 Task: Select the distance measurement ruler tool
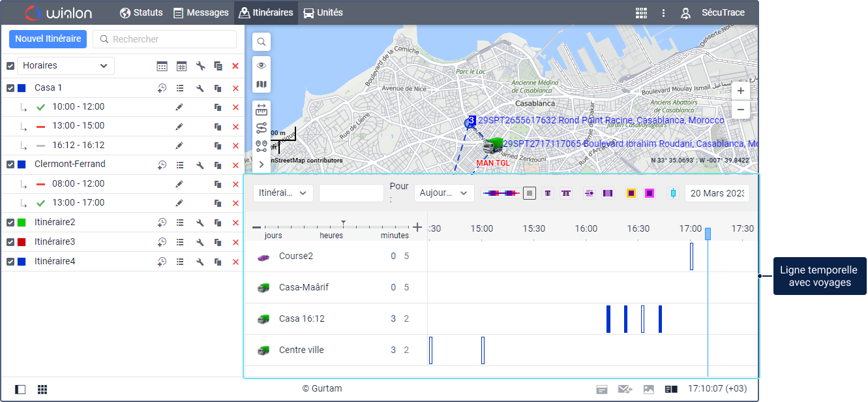262,109
